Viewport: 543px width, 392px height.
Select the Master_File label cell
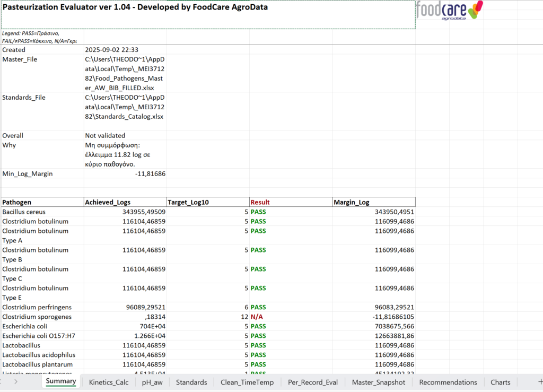coord(42,73)
